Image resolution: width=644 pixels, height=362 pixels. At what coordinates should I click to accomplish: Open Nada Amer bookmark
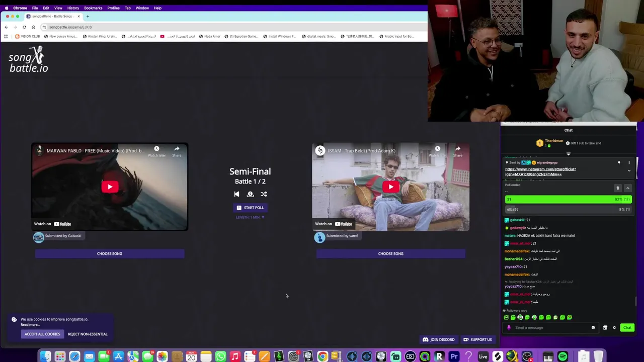tap(209, 36)
